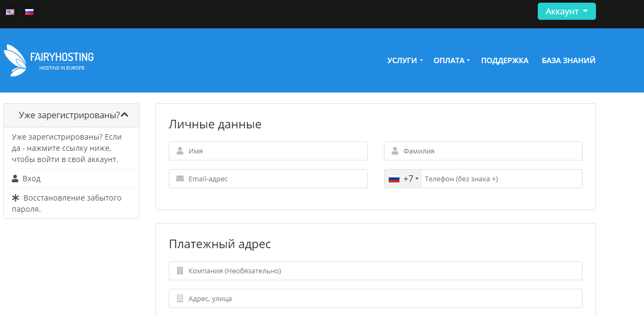Switch site language to English flag

10,12
